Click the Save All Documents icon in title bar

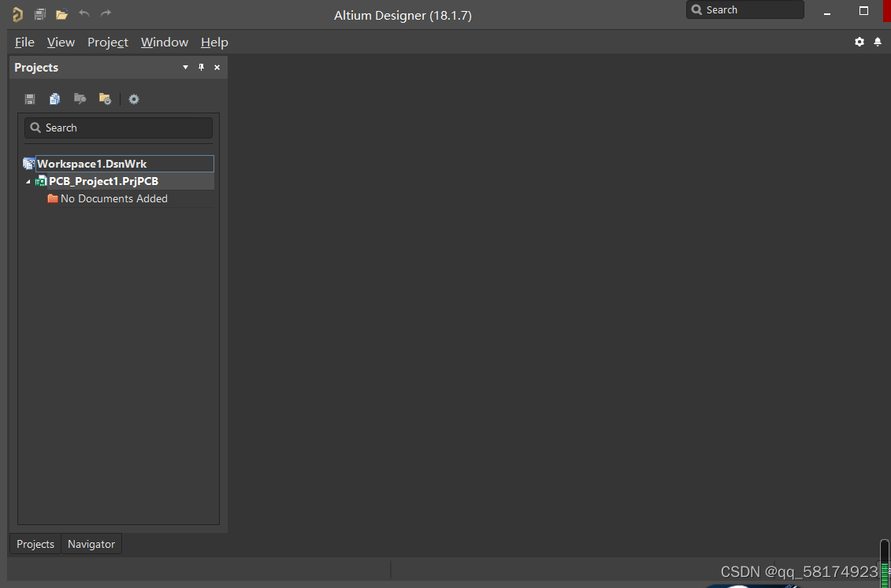click(40, 14)
